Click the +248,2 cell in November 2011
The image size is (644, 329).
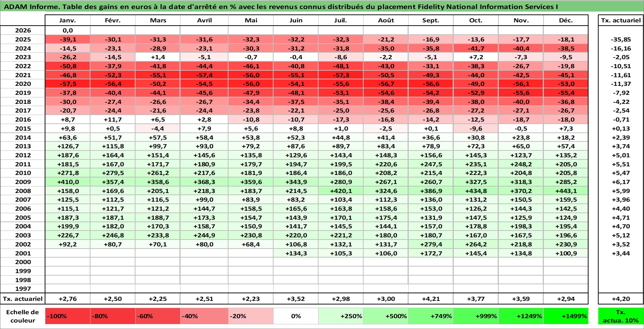521,164
